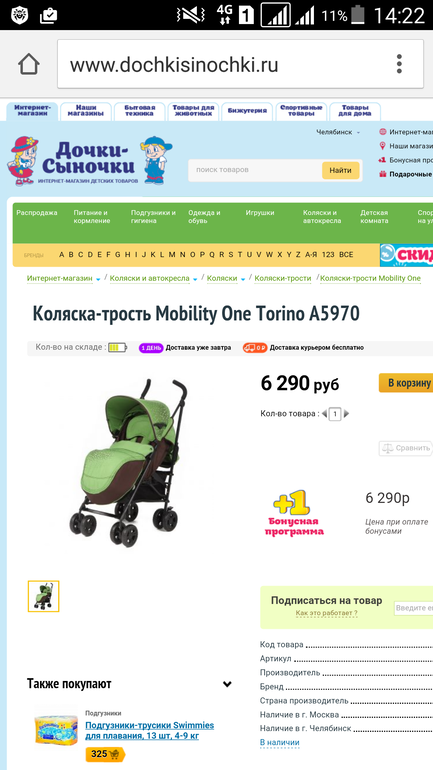Increase product quantity with right arrow
Image resolution: width=433 pixels, height=770 pixels.
347,414
